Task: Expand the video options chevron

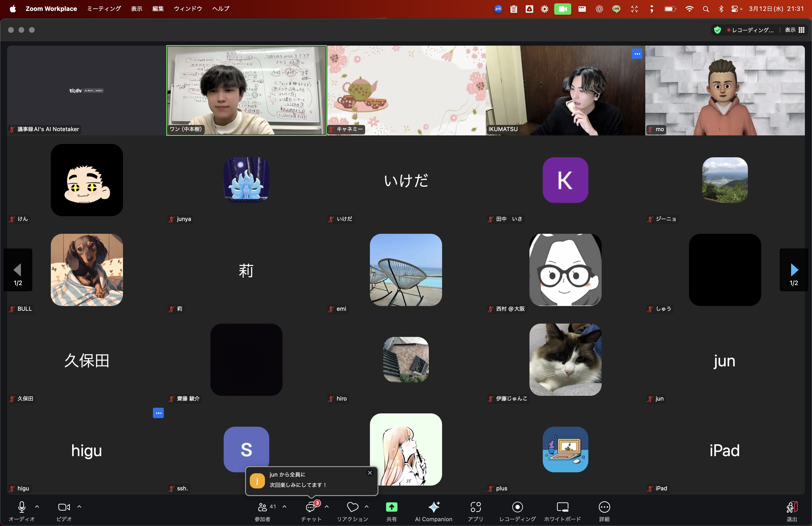Action: pyautogui.click(x=80, y=507)
